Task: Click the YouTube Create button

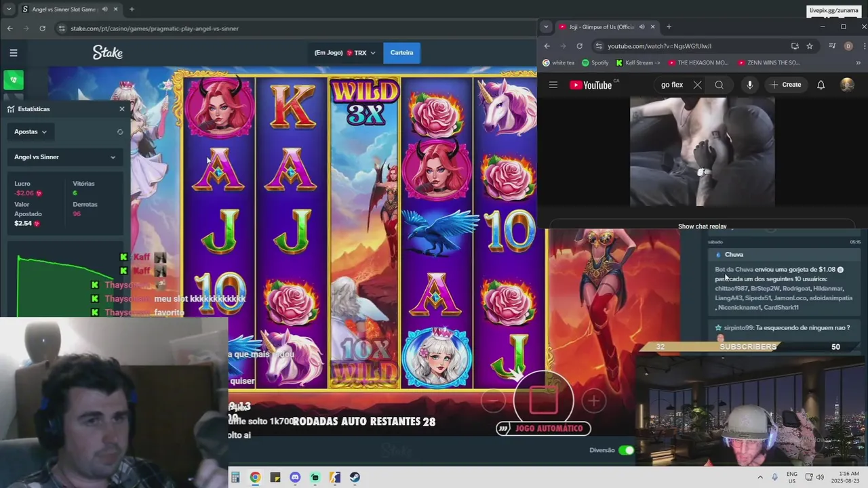Action: pyautogui.click(x=786, y=85)
